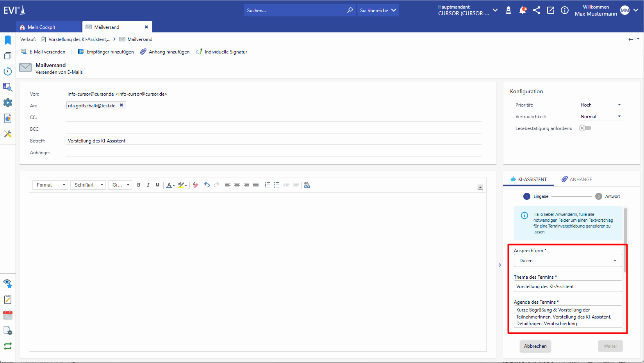The image size is (644, 363).
Task: Click the search magnifier icon
Action: (x=350, y=11)
